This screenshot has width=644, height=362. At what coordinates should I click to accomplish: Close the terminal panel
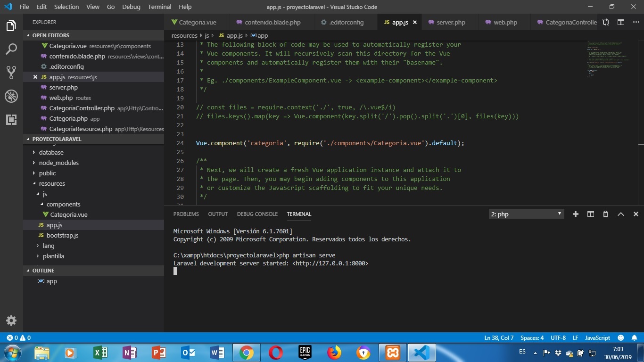[636, 214]
